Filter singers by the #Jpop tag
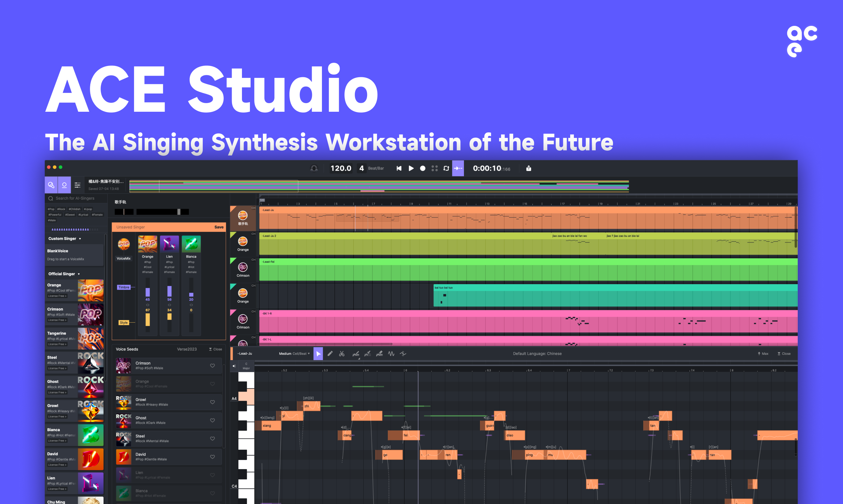The width and height of the screenshot is (843, 504). tap(88, 209)
